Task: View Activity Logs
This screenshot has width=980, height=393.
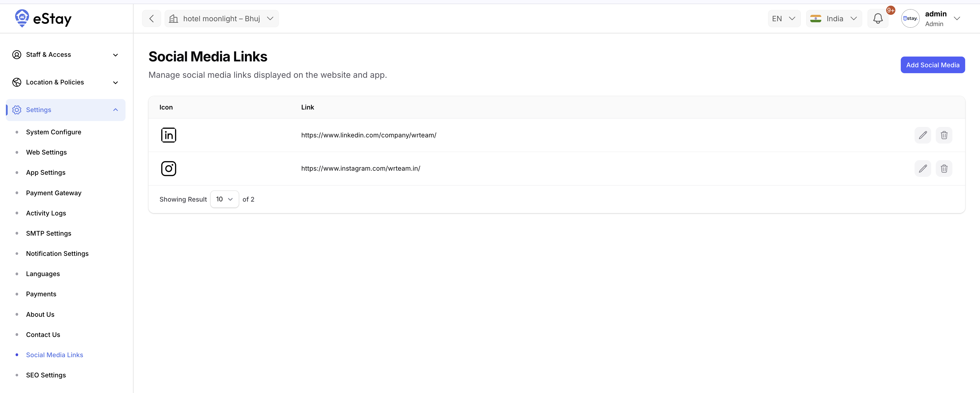Action: [x=46, y=213]
